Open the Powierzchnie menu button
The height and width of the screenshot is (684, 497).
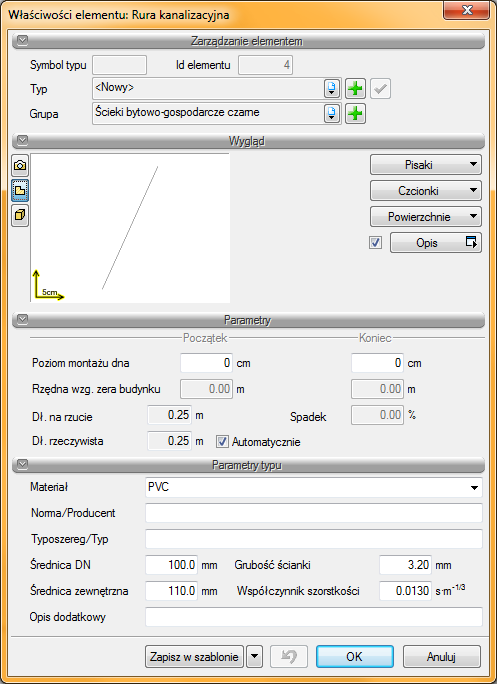pos(425,217)
